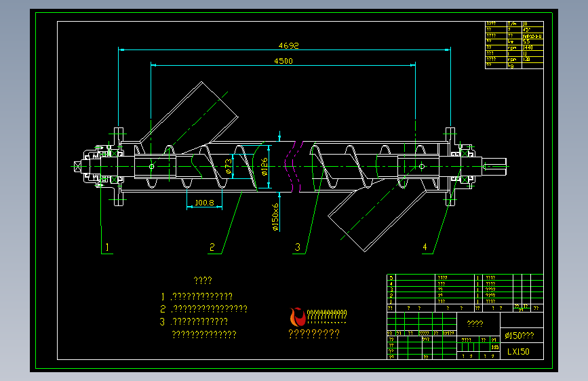
Task: Pick the rpm unit beside 1440
Action: pyautogui.click(x=512, y=47)
